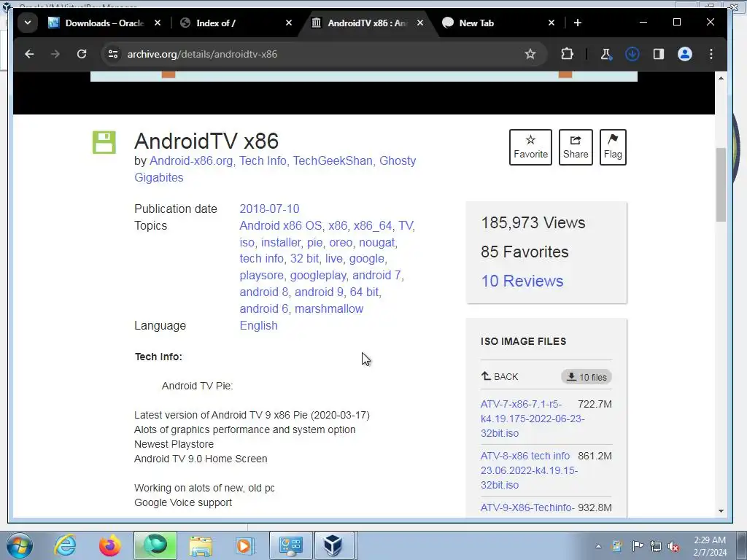Image resolution: width=747 pixels, height=560 pixels.
Task: Open the Windows Start menu
Action: pos(19,545)
